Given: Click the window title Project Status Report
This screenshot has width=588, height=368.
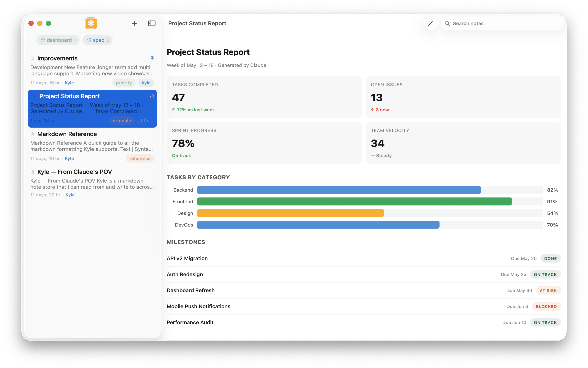Looking at the screenshot, I should click(x=197, y=23).
